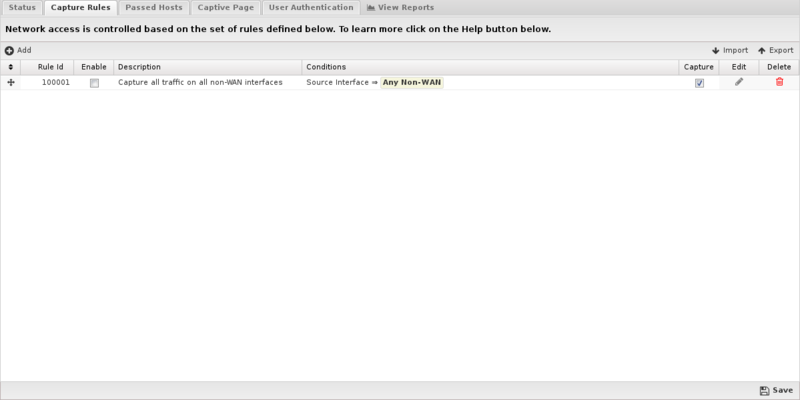Click the chart icon beside View Reports

click(x=371, y=8)
